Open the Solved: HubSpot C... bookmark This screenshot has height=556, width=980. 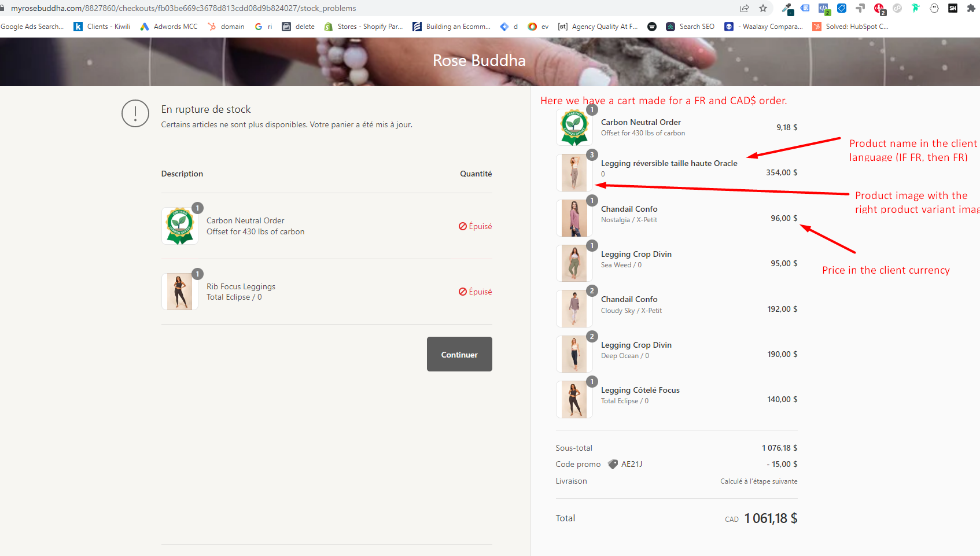[x=850, y=27]
